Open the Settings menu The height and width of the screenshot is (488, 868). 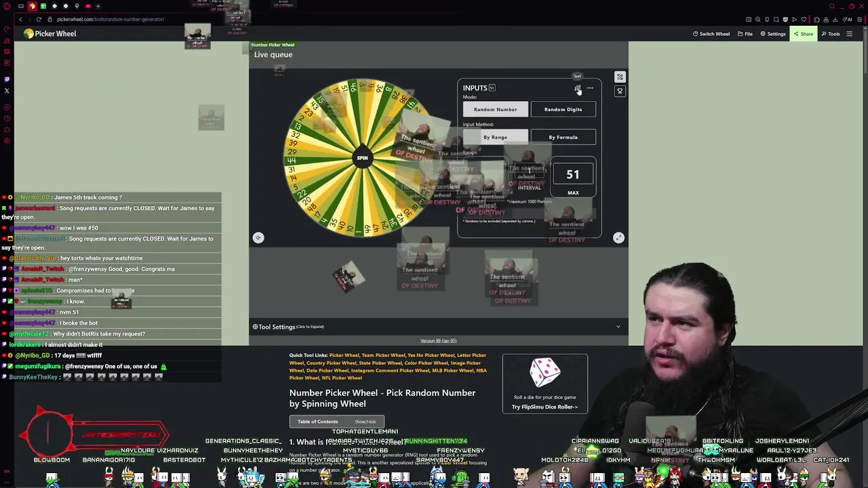[x=773, y=34]
